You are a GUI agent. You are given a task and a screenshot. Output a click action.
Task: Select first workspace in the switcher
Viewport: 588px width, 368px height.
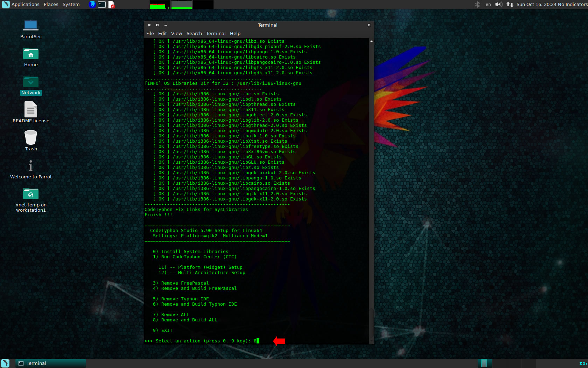(485, 363)
